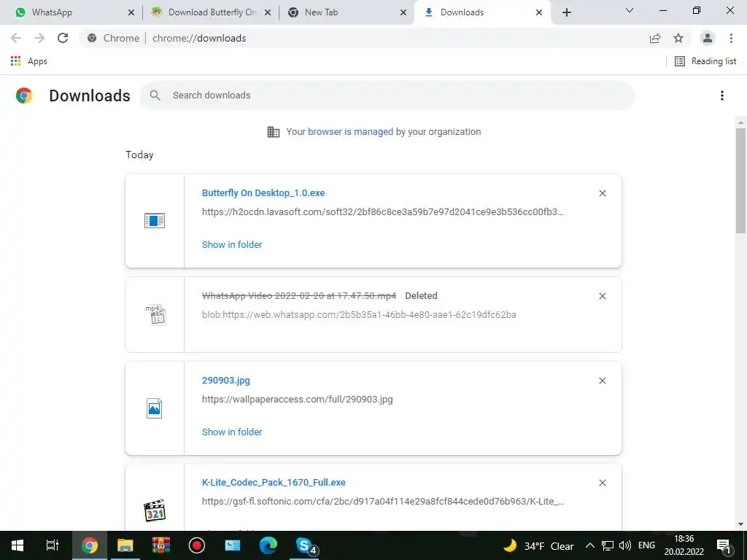Image resolution: width=747 pixels, height=560 pixels.
Task: Close the New Tab tab
Action: pos(403,12)
